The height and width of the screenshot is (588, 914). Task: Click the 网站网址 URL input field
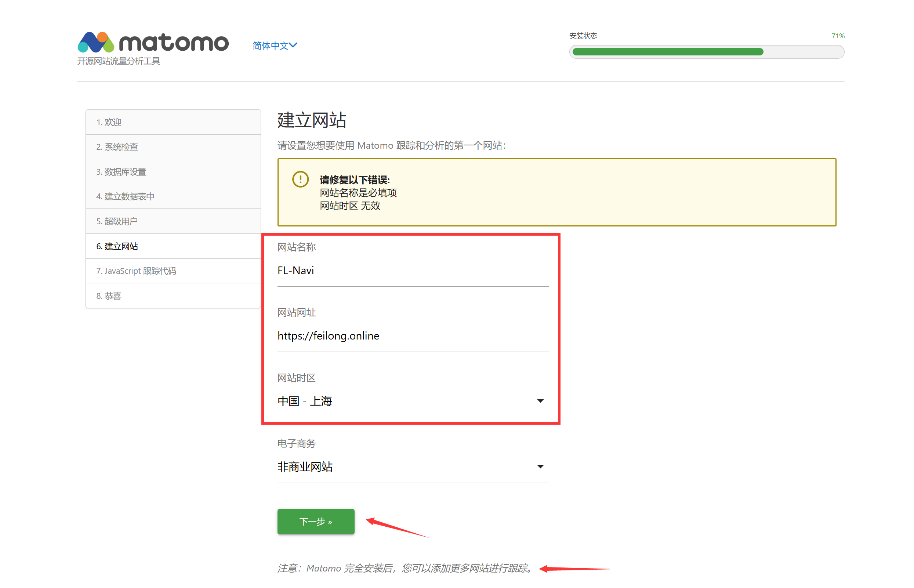412,335
